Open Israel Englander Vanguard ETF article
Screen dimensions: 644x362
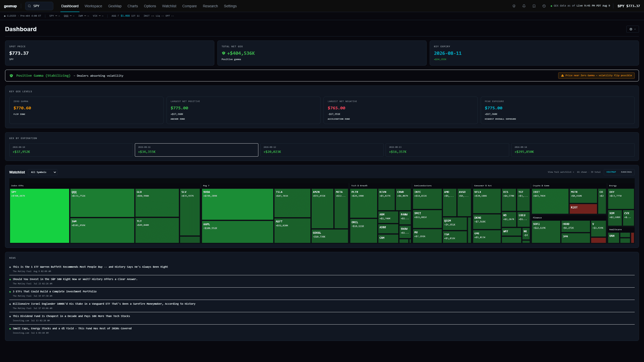pos(104,304)
